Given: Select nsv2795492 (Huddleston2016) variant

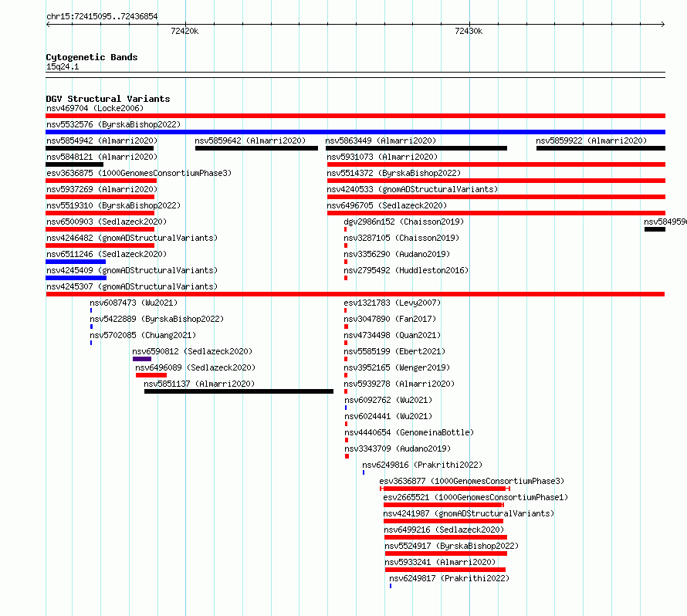Looking at the screenshot, I should [x=406, y=270].
